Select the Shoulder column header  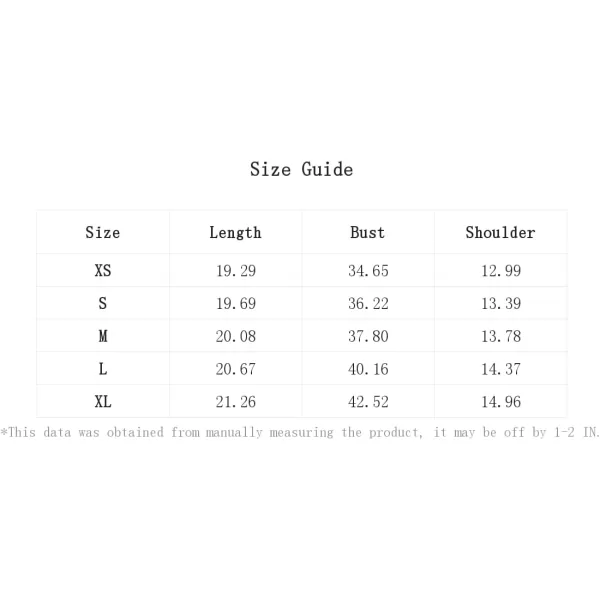click(x=500, y=232)
